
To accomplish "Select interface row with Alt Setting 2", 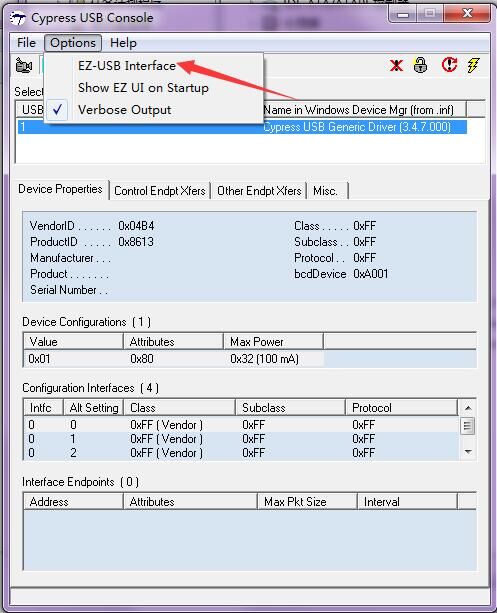I will coord(241,453).
